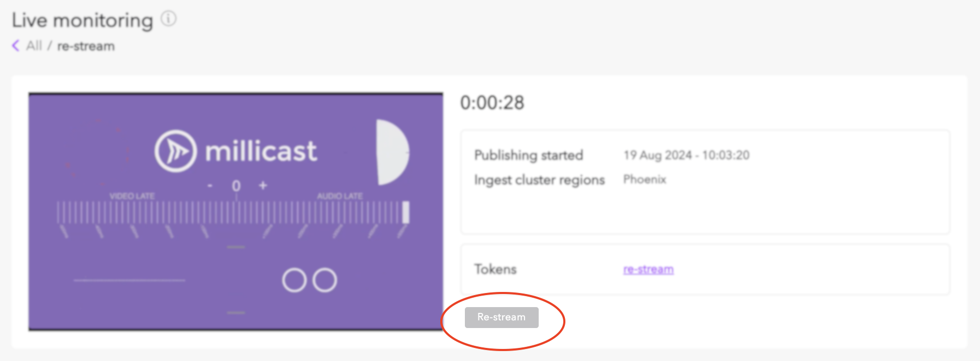Click the millicast text in the video preview
This screenshot has width=980, height=361.
pos(261,151)
